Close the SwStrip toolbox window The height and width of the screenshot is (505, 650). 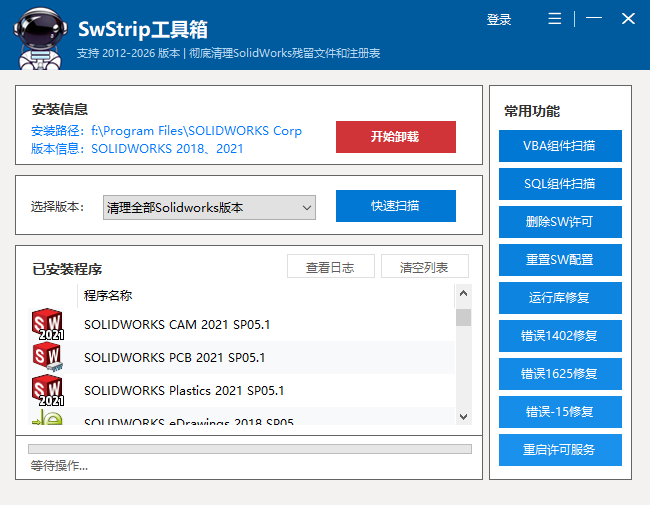click(x=628, y=18)
